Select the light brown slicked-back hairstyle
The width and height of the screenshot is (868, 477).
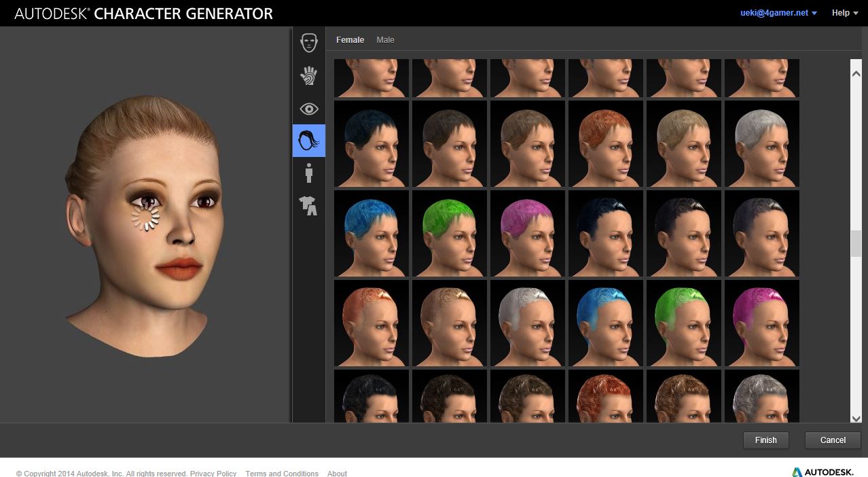[450, 323]
